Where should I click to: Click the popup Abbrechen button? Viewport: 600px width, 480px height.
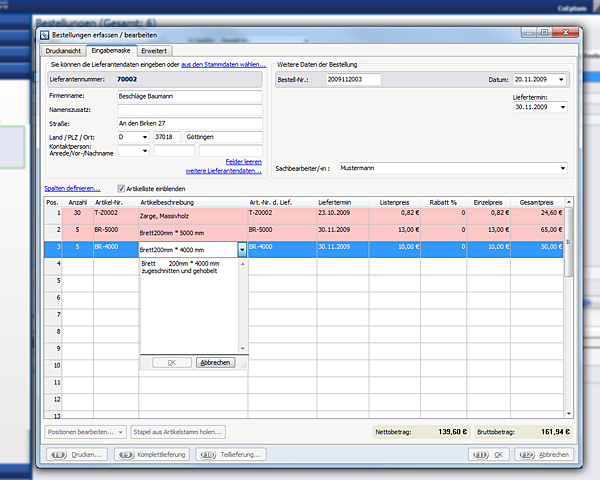[x=215, y=362]
